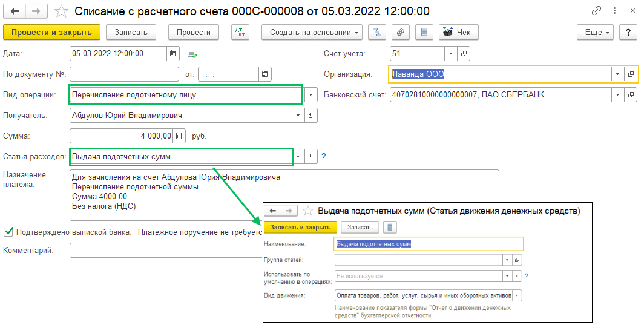The image size is (644, 325).
Task: Click the Записать и закрыть button
Action: (x=300, y=227)
